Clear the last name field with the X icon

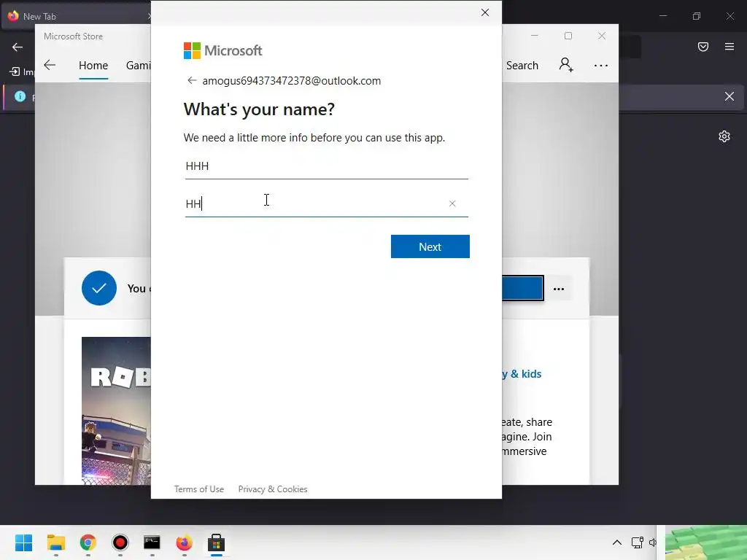(452, 204)
